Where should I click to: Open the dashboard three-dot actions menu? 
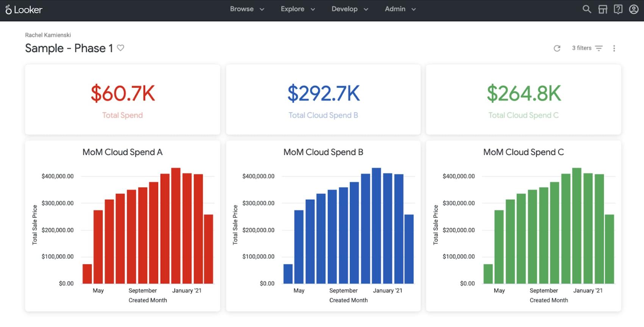click(x=614, y=49)
